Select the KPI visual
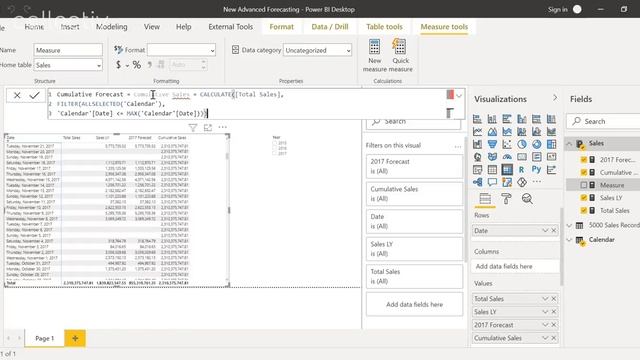 click(551, 157)
